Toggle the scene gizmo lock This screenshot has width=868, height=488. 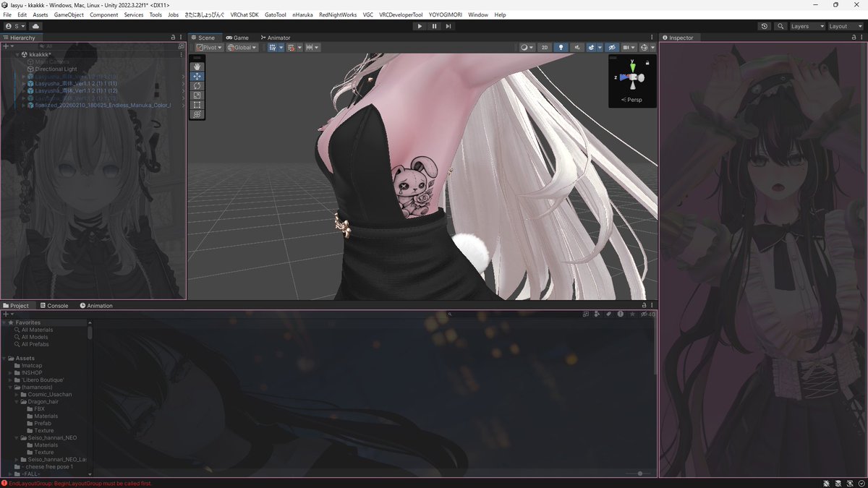pos(647,63)
